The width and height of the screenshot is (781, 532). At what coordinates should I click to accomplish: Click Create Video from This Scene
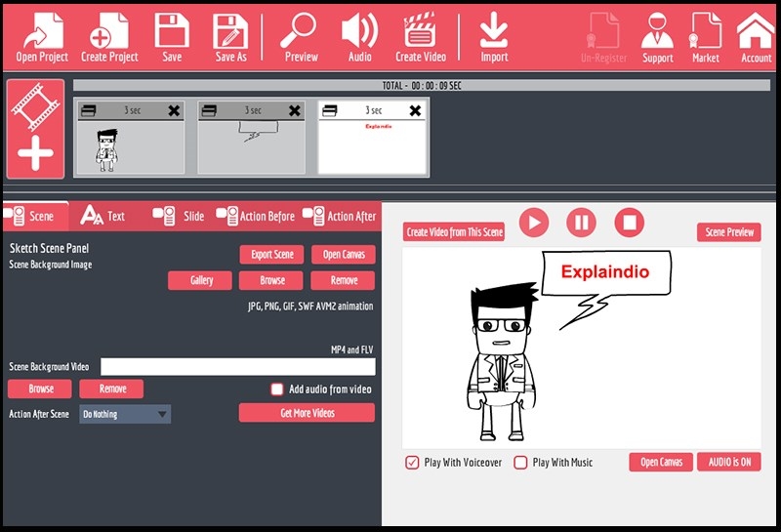454,231
